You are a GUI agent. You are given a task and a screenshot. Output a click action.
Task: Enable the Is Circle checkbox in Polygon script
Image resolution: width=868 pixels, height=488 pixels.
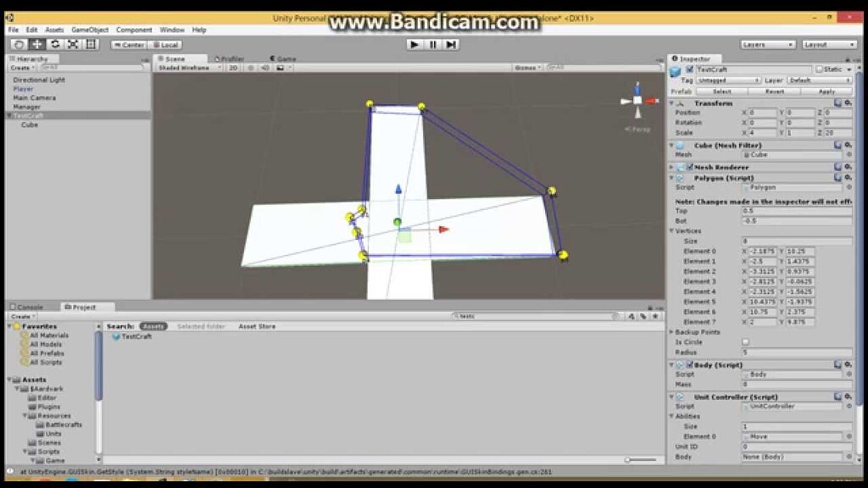(x=744, y=341)
